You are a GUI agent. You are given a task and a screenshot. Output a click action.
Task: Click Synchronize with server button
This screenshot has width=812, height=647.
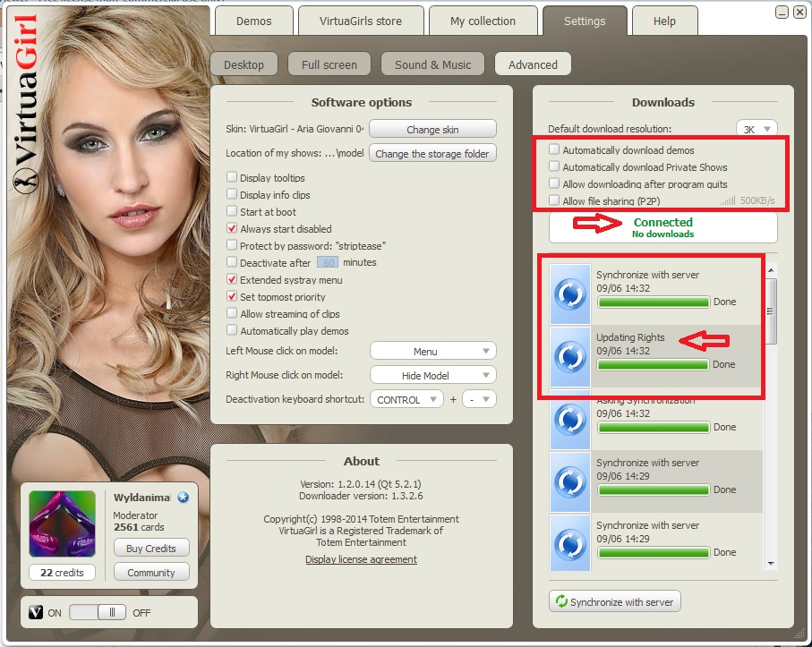tap(615, 601)
